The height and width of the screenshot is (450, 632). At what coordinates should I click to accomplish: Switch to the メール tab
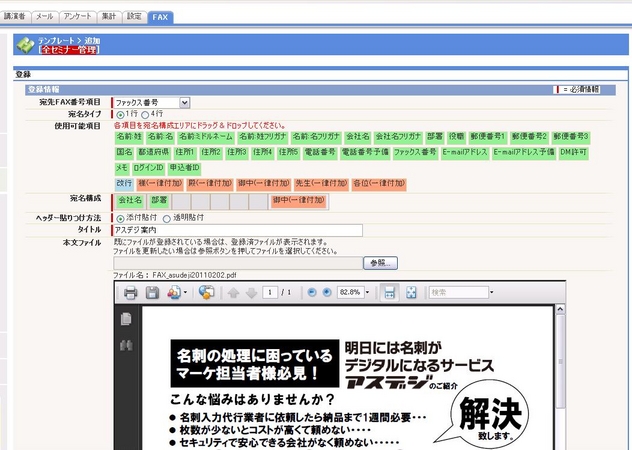[44, 17]
